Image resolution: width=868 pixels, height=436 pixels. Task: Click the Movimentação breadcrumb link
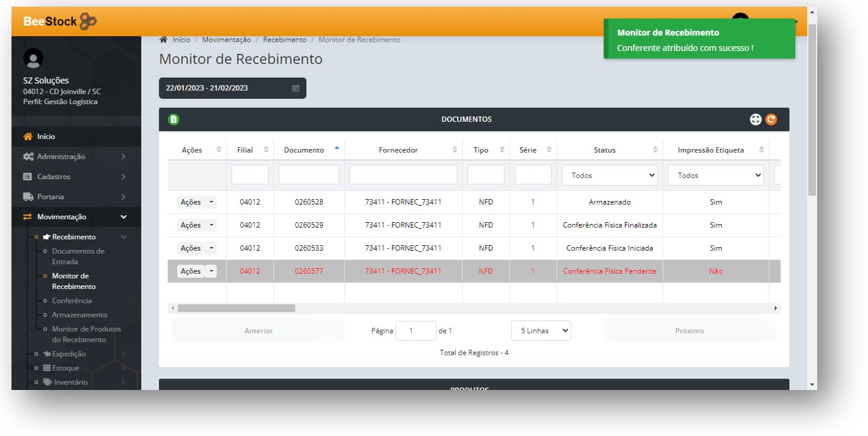click(226, 40)
